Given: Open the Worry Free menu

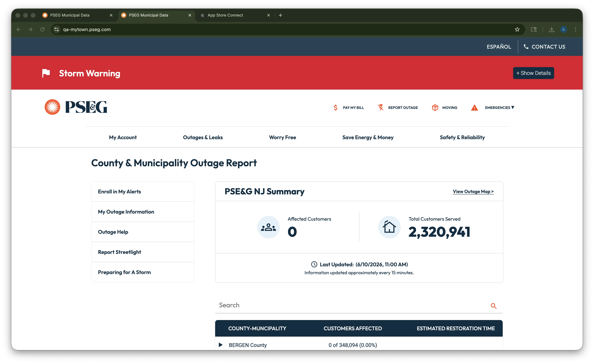Looking at the screenshot, I should point(283,138).
